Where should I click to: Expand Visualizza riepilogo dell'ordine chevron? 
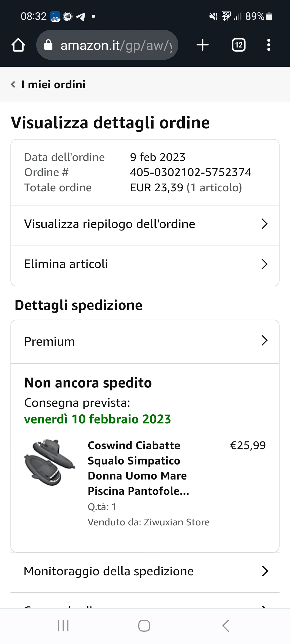pos(264,224)
